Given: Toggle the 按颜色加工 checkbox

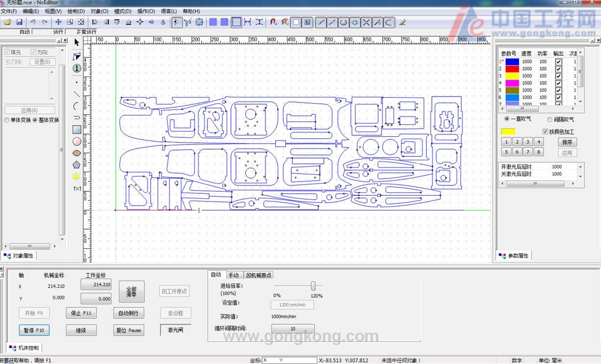Looking at the screenshot, I should point(545,131).
